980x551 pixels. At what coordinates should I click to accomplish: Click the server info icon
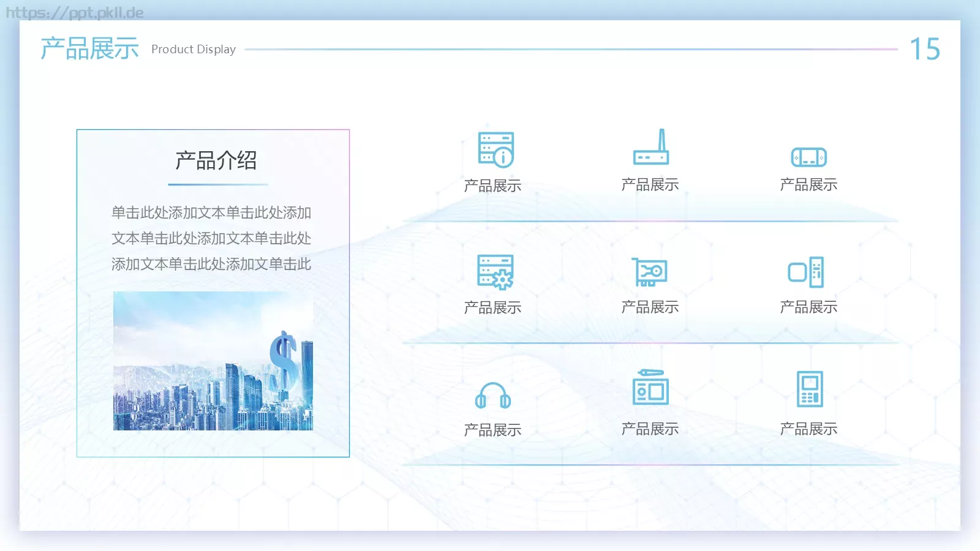point(496,149)
